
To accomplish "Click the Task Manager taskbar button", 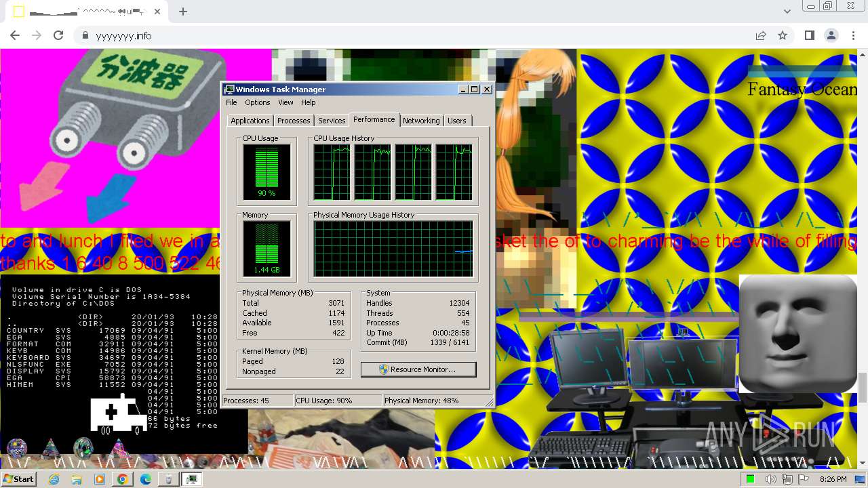I will 192,479.
